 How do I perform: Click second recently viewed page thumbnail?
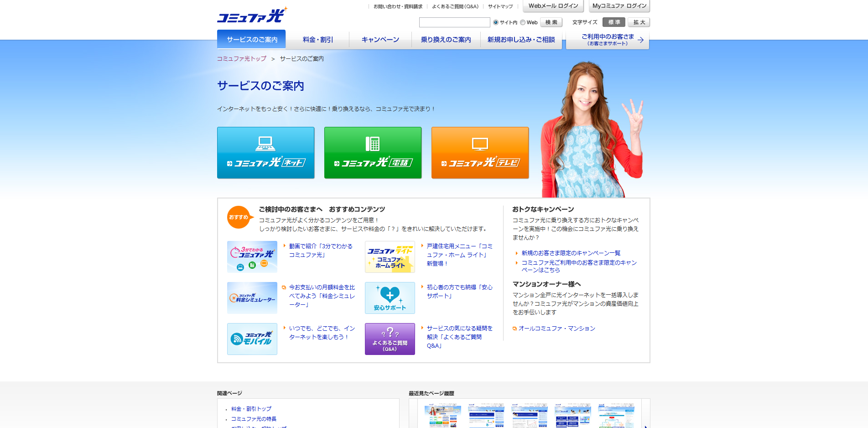[x=486, y=416]
